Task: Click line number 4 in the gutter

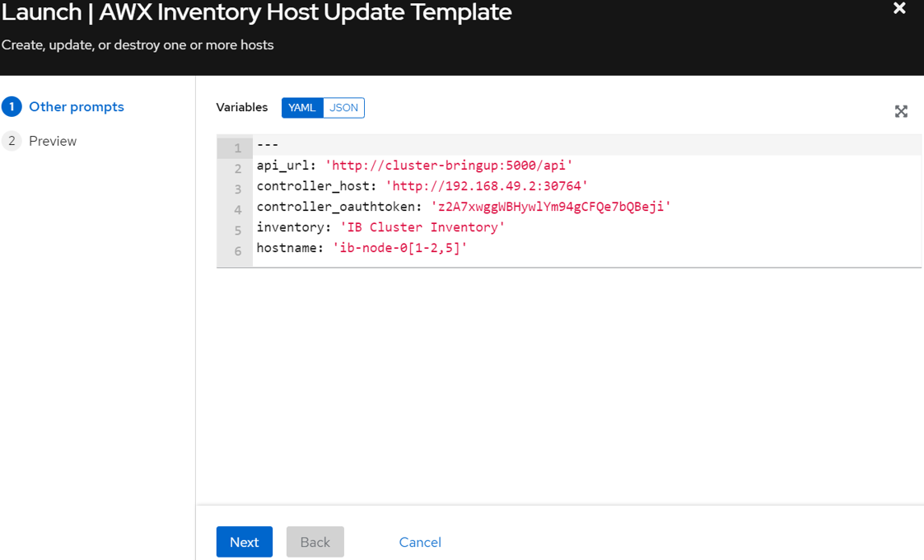Action: pyautogui.click(x=238, y=210)
